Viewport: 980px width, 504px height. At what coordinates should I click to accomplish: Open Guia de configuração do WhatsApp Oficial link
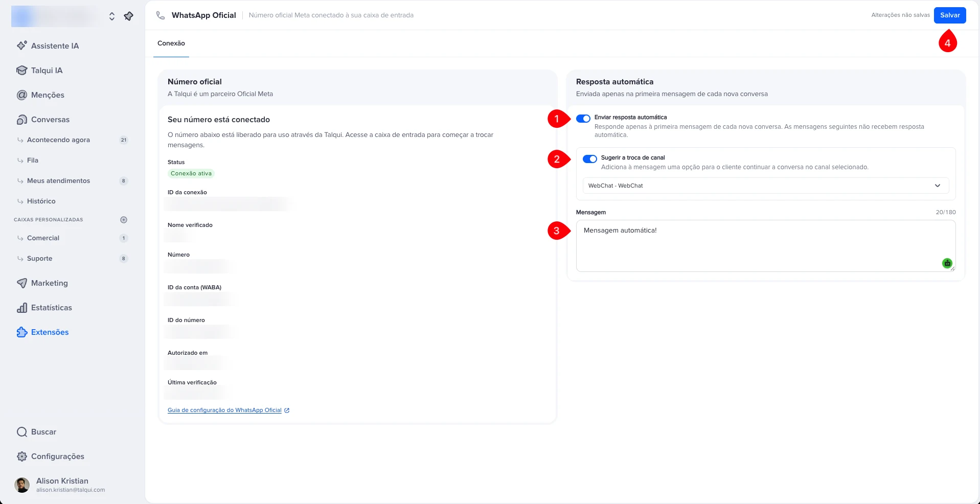tap(224, 410)
